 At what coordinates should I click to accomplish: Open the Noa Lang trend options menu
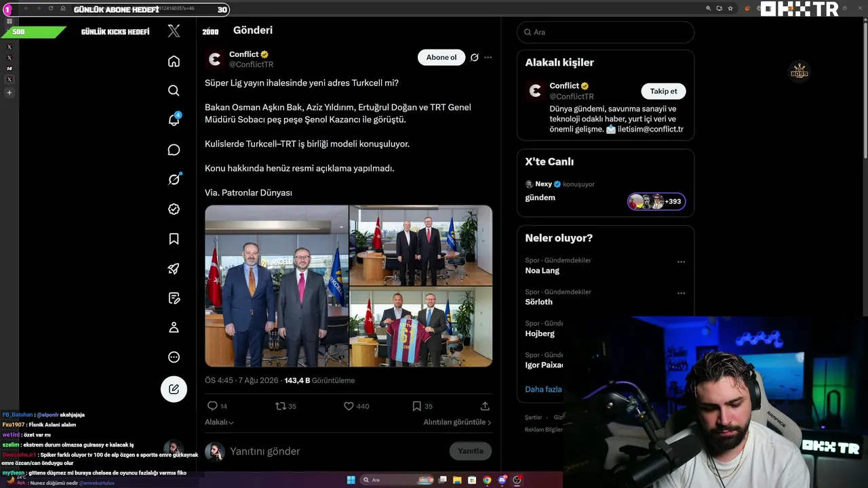pyautogui.click(x=681, y=262)
